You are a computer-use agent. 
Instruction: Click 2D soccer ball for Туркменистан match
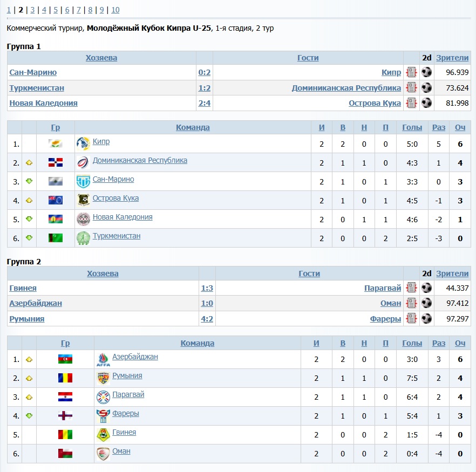click(426, 87)
